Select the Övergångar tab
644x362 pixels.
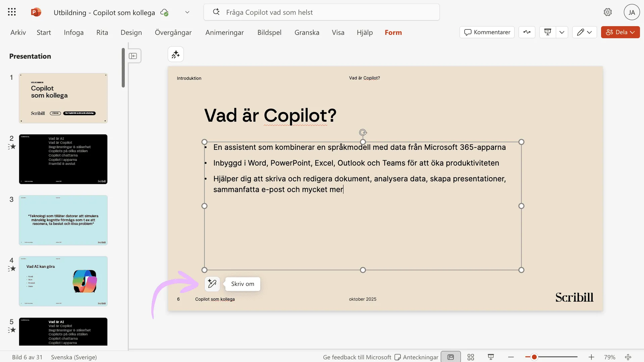point(173,33)
